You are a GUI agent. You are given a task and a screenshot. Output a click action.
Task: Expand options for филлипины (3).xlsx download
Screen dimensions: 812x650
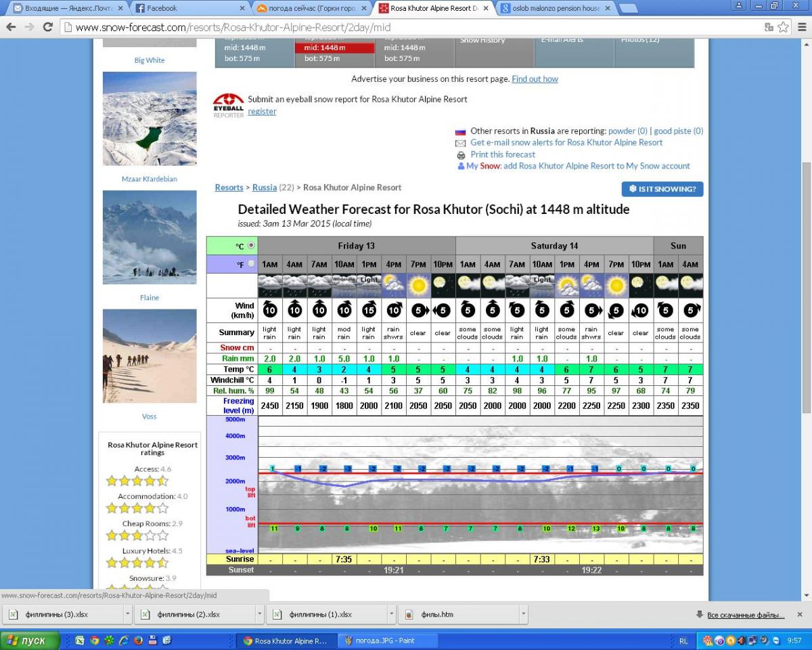tap(127, 615)
